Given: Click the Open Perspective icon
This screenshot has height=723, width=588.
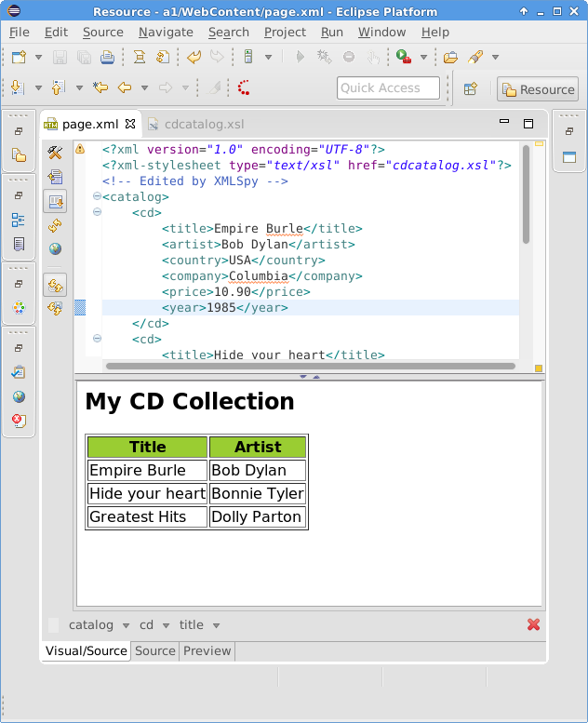Looking at the screenshot, I should (471, 89).
